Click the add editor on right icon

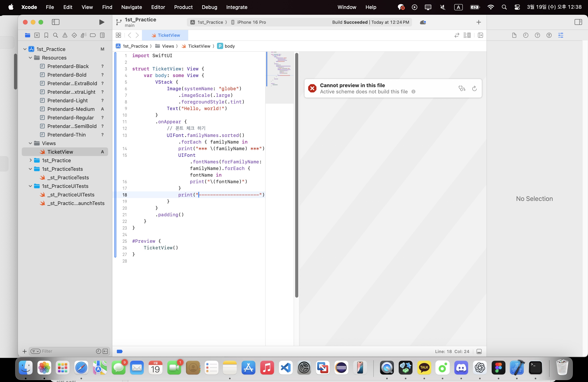tap(480, 35)
